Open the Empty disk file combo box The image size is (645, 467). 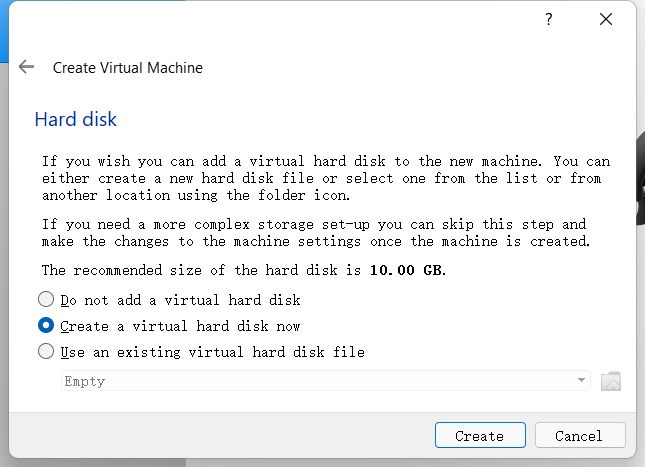pos(320,381)
